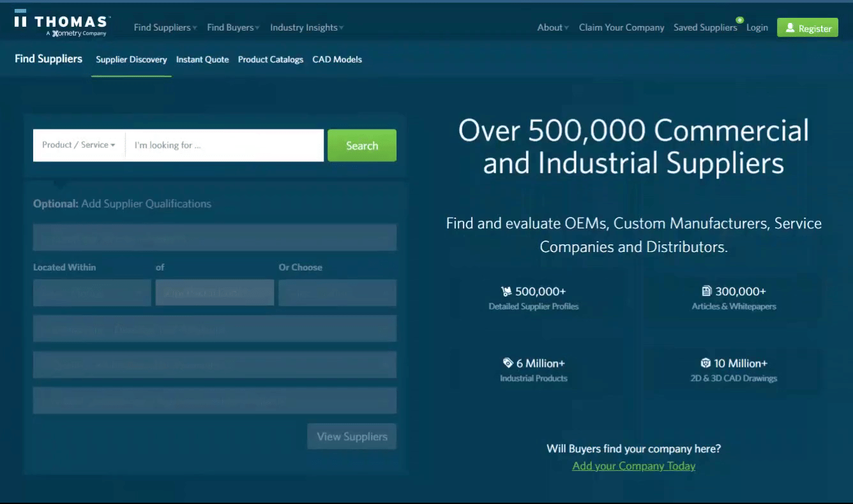Click the green Search button

click(362, 145)
